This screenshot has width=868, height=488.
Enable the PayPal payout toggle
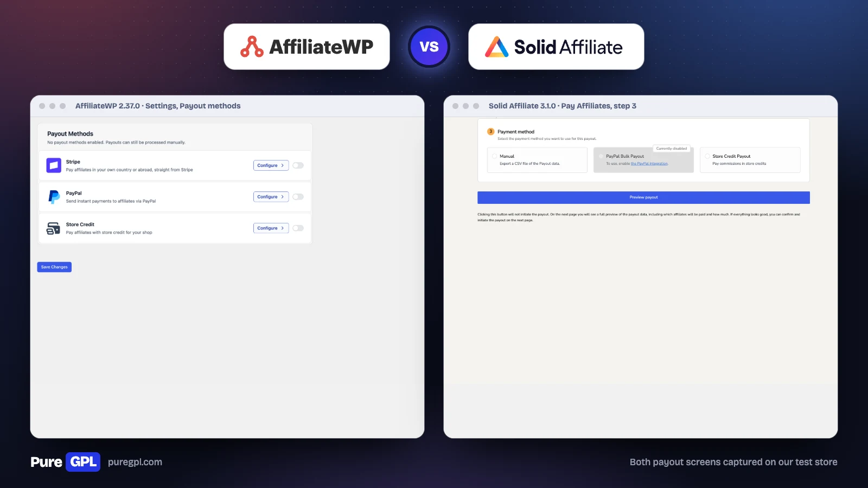[298, 197]
